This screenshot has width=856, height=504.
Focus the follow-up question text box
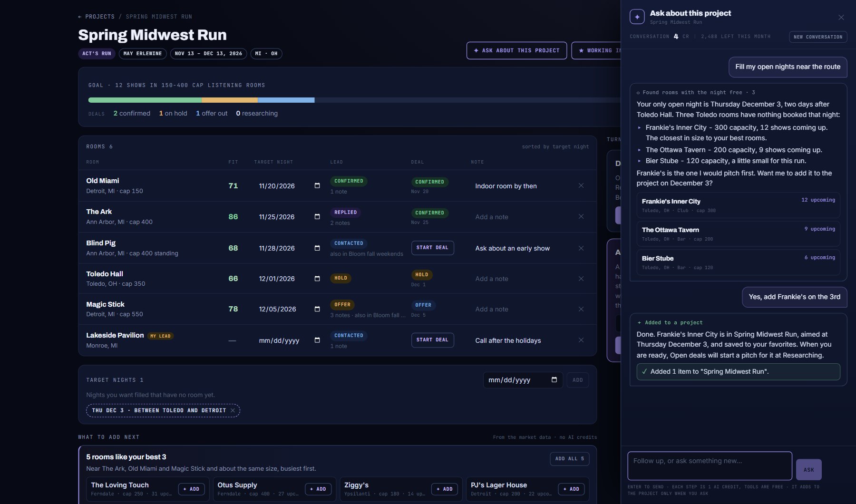click(x=710, y=466)
